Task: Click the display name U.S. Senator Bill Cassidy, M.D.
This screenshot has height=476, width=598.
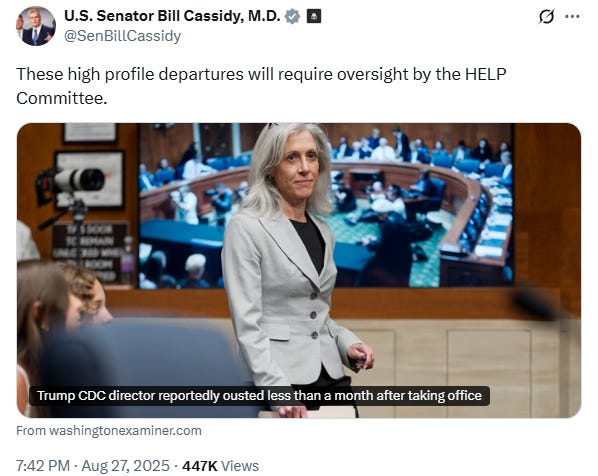Action: point(172,16)
